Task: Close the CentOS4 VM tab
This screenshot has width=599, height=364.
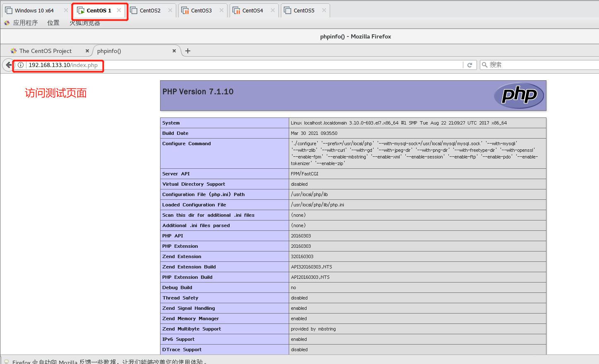Action: pyautogui.click(x=273, y=10)
